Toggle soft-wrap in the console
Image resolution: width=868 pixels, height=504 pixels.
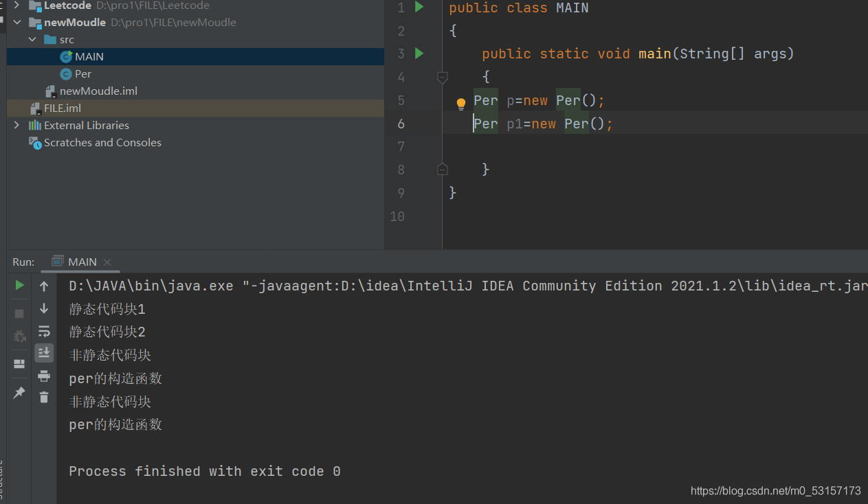coord(44,332)
